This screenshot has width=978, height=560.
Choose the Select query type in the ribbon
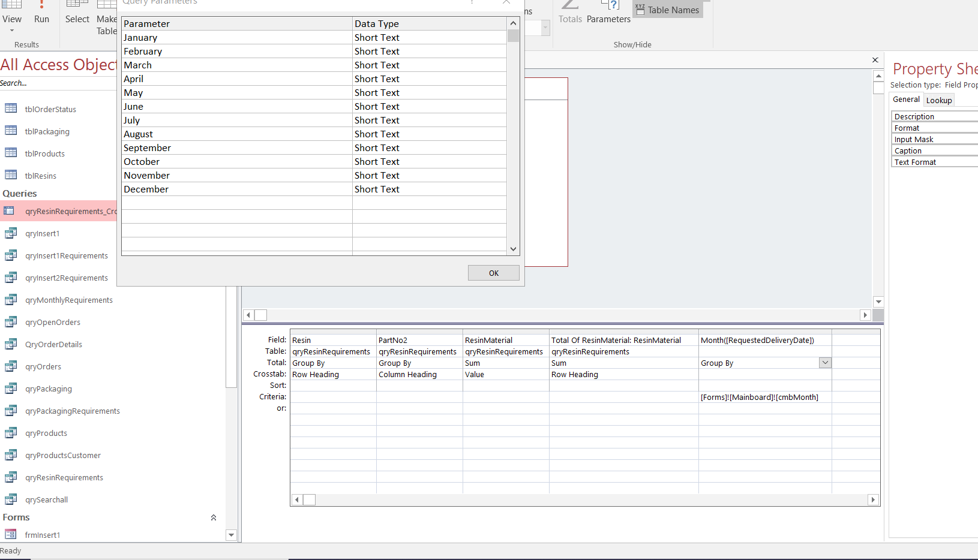tap(77, 12)
